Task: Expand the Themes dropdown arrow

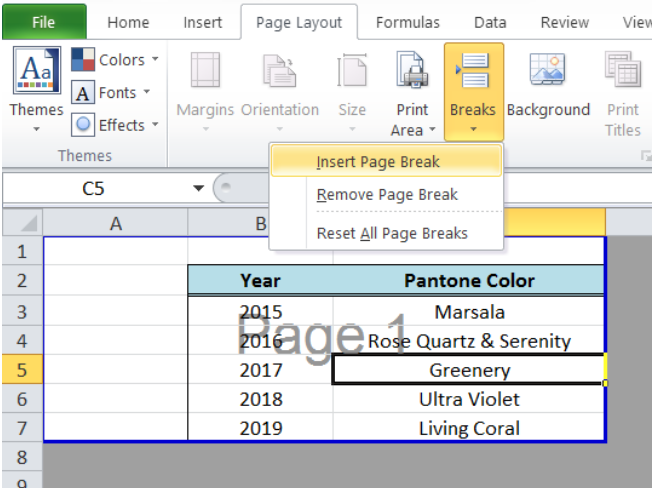Action: [37, 129]
